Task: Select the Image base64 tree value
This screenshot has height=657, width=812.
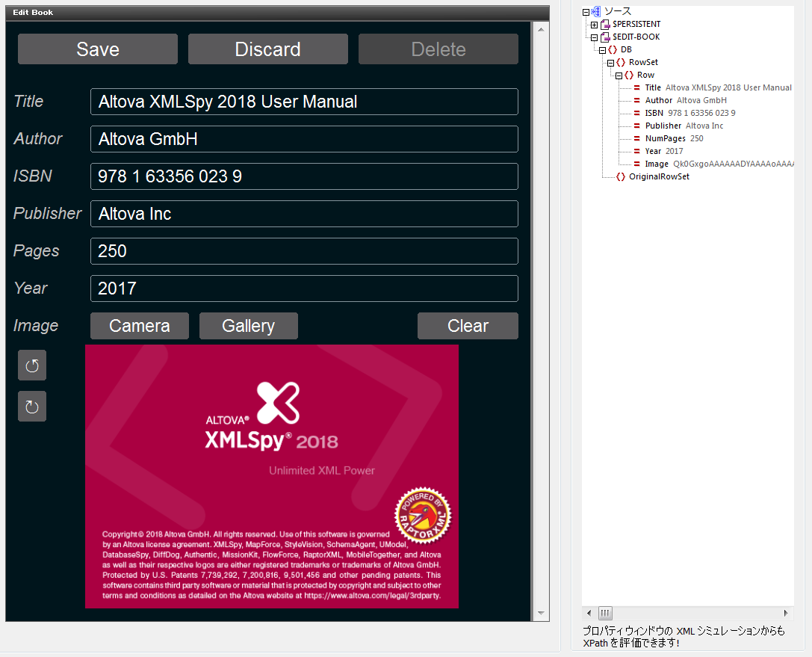Action: tap(733, 164)
